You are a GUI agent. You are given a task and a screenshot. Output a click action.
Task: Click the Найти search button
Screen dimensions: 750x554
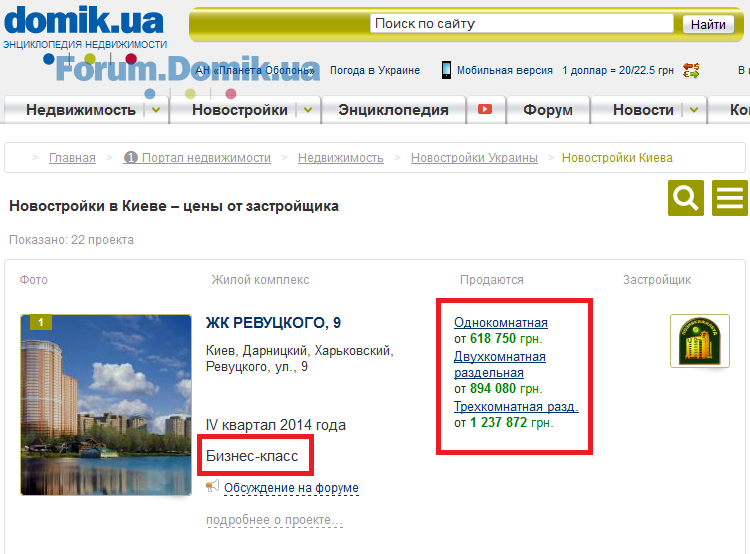(x=708, y=24)
